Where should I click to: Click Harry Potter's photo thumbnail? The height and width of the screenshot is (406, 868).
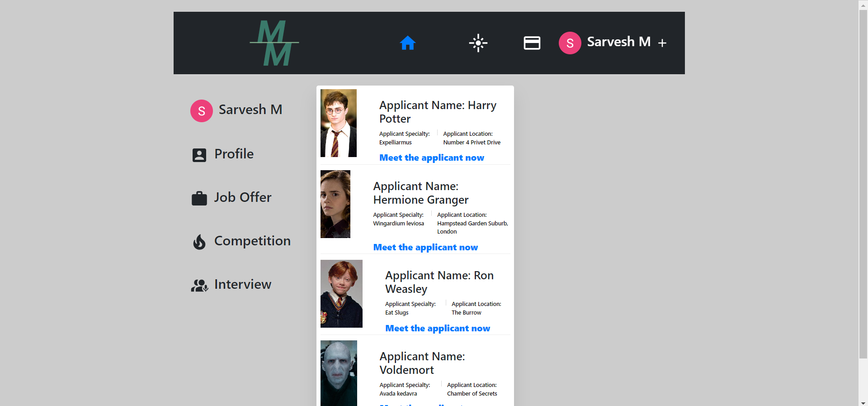(x=339, y=123)
